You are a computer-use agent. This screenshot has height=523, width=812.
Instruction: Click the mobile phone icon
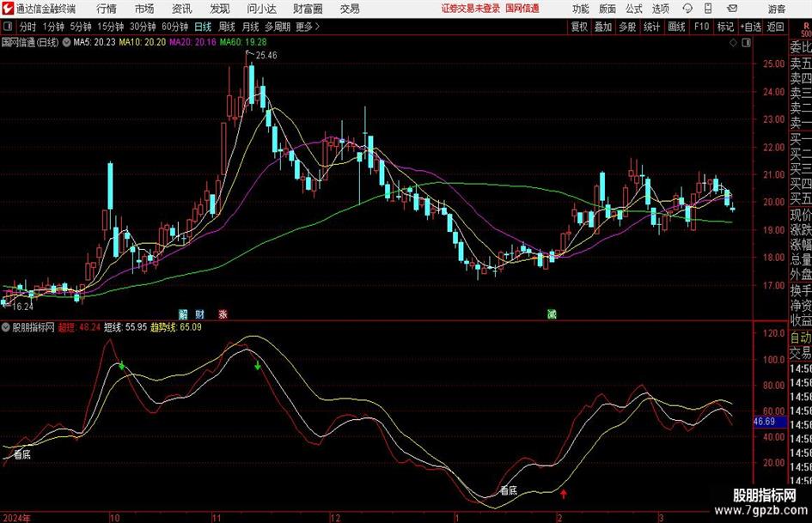pyautogui.click(x=708, y=9)
